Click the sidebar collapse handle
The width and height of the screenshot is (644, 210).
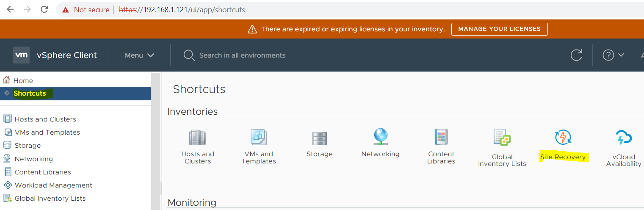click(161, 188)
